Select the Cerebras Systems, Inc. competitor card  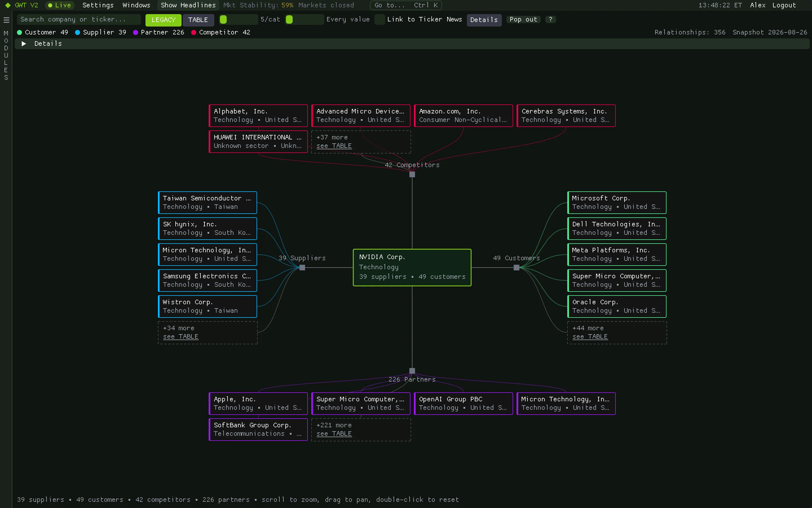click(x=566, y=116)
